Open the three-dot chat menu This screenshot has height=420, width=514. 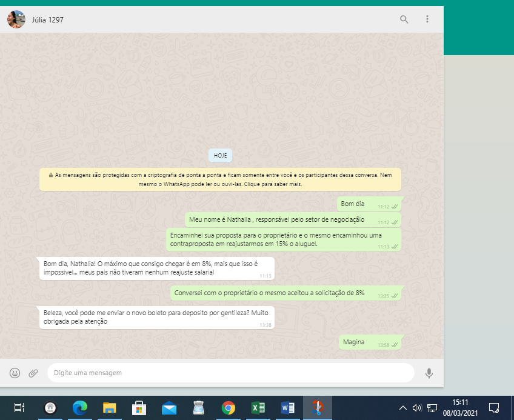point(427,19)
